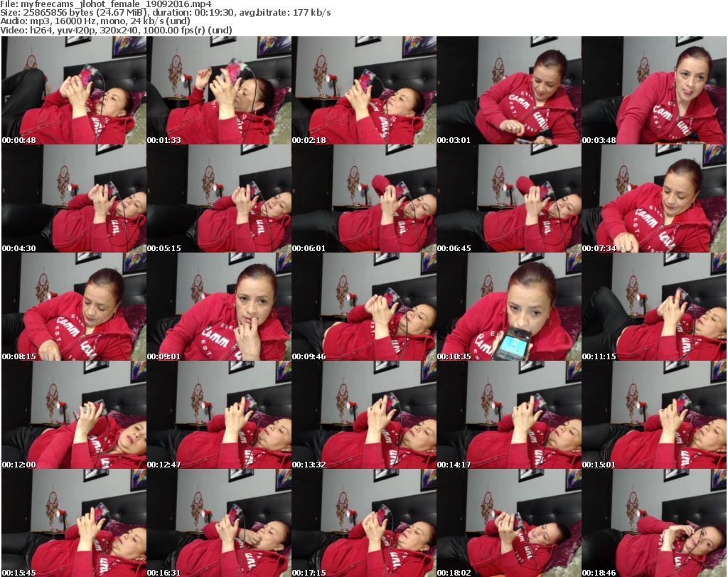Click the thumbnail stamped 00:09:46

point(364,307)
